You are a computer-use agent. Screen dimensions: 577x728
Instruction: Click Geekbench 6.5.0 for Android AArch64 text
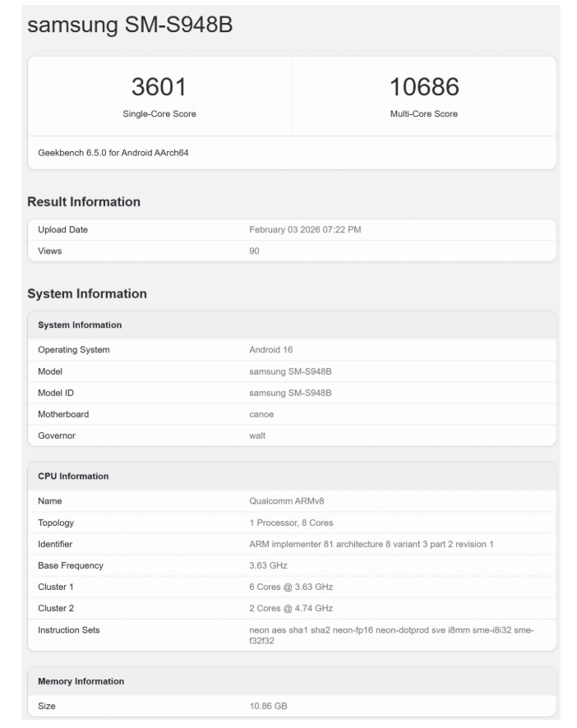pyautogui.click(x=113, y=153)
